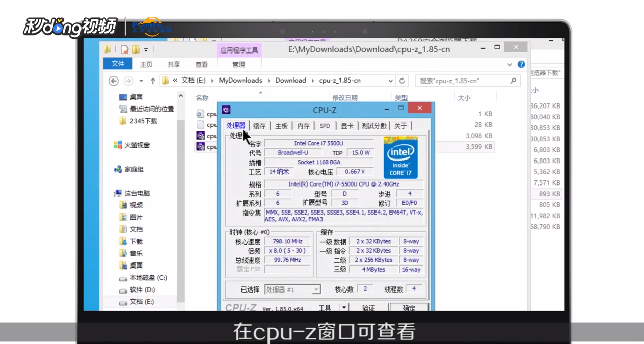Click the CPU-Z title bar app icon

tap(226, 110)
